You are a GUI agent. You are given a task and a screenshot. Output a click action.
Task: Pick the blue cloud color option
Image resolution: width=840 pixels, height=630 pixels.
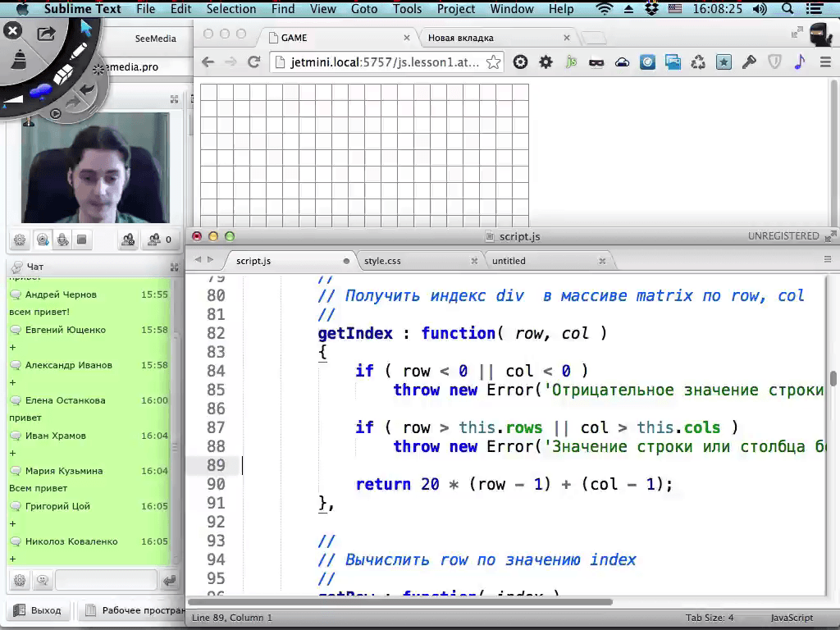pyautogui.click(x=40, y=92)
